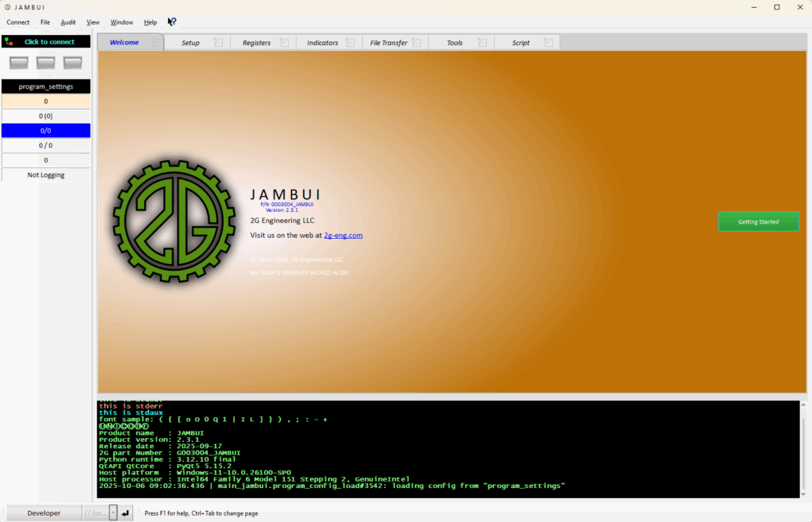Click the float icon on the Setup tab

point(218,43)
